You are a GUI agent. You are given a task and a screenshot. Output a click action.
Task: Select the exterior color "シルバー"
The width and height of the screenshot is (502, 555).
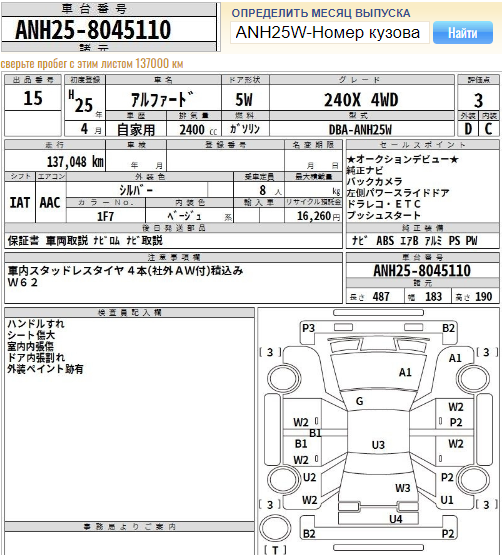[x=136, y=190]
